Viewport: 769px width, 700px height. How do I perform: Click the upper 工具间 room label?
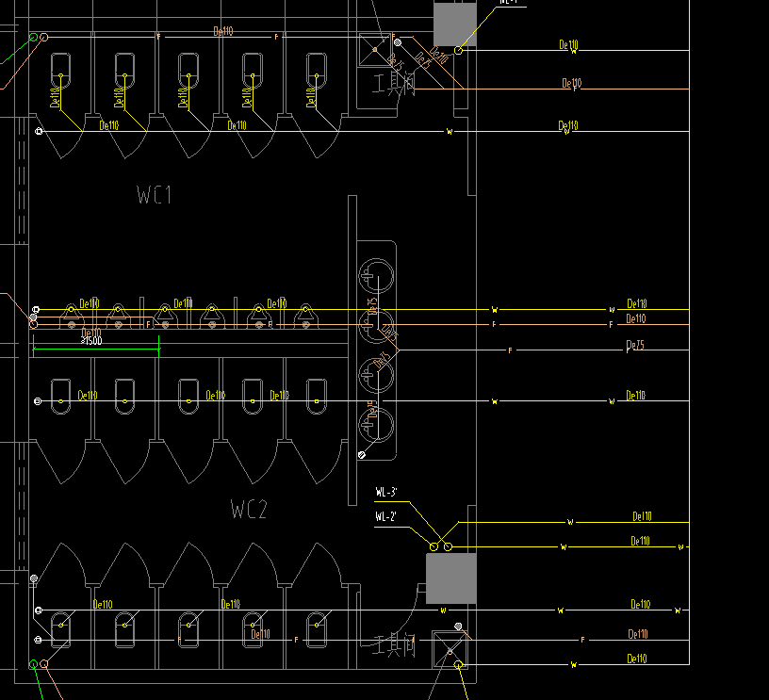394,84
